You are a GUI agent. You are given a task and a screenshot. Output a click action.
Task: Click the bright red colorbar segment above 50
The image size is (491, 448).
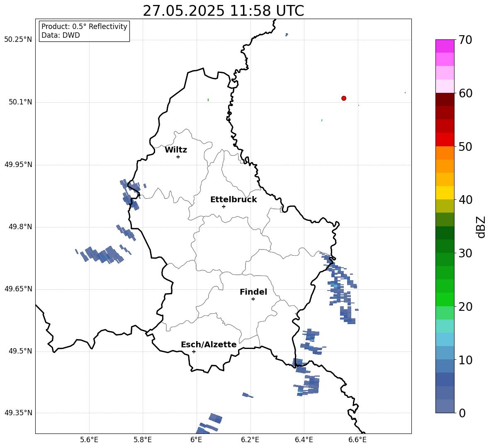pos(445,140)
